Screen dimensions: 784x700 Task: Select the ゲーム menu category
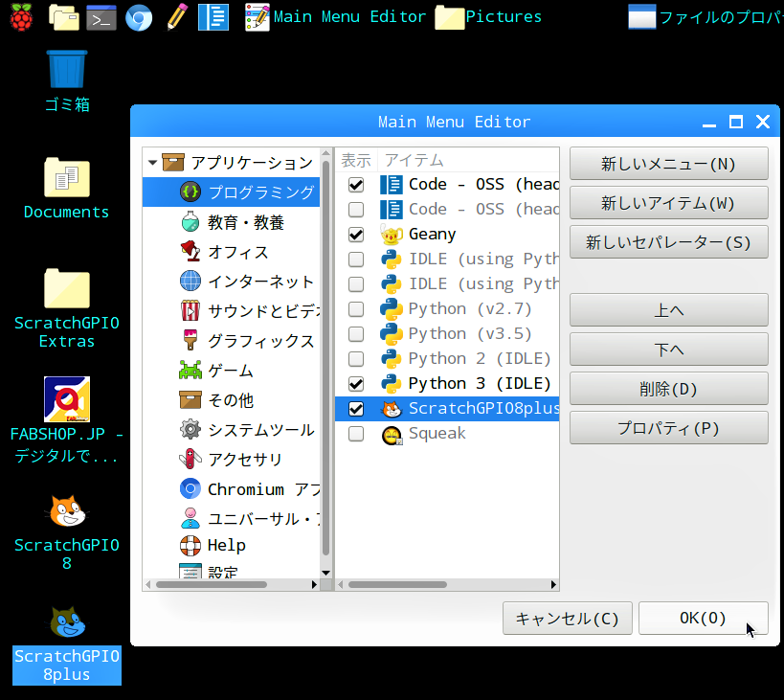(231, 371)
